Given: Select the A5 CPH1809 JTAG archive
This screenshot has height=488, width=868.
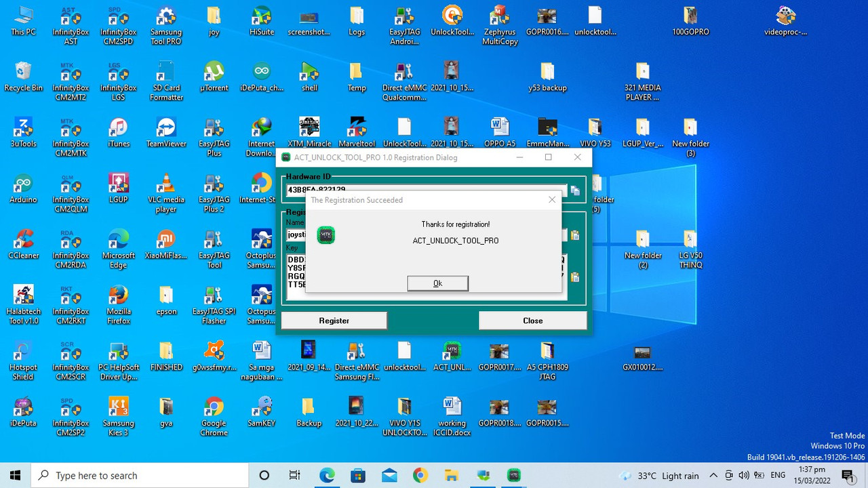Looking at the screenshot, I should (x=547, y=361).
